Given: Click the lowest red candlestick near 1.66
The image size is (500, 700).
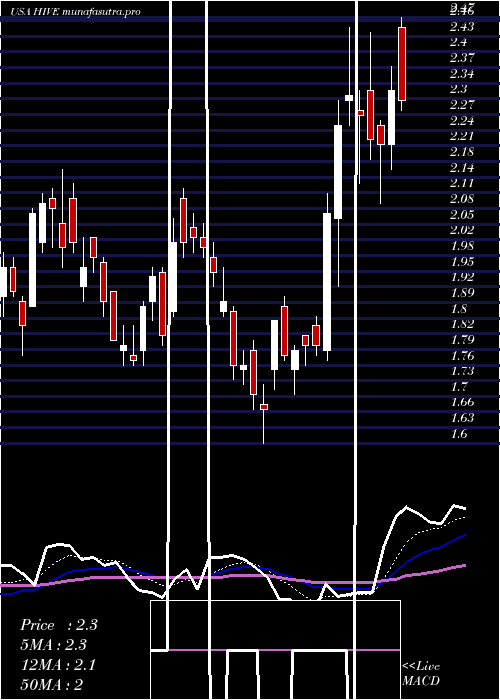Looking at the screenshot, I should (264, 407).
